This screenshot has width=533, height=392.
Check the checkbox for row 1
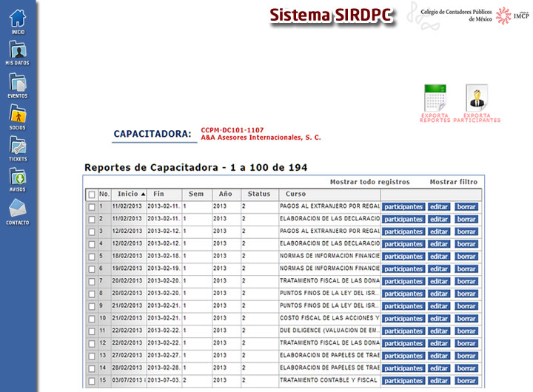(x=92, y=207)
